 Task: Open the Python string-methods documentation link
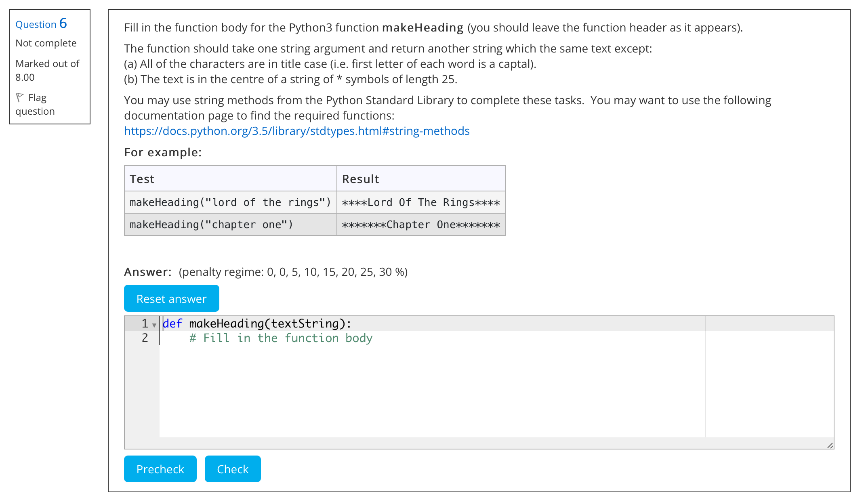[x=296, y=131]
